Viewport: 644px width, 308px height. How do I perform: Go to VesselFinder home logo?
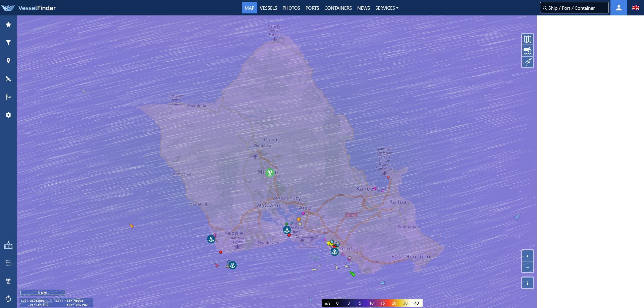pos(29,8)
